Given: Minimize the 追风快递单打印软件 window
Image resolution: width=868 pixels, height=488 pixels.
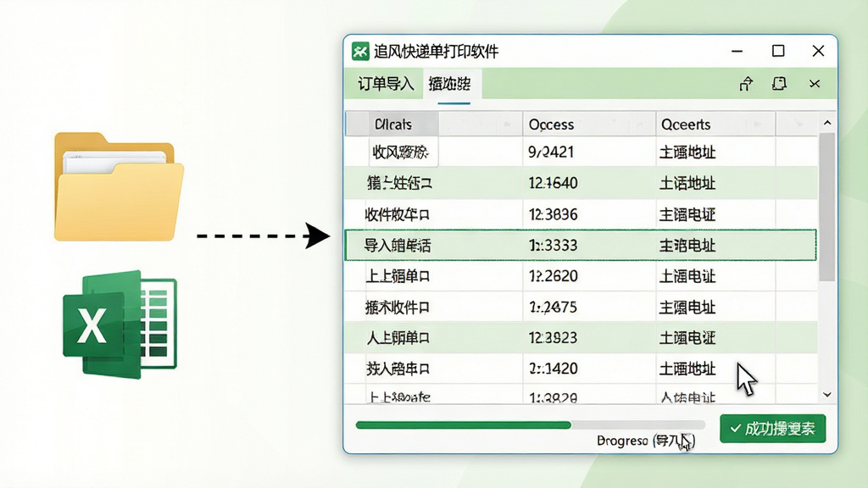Looking at the screenshot, I should point(737,52).
